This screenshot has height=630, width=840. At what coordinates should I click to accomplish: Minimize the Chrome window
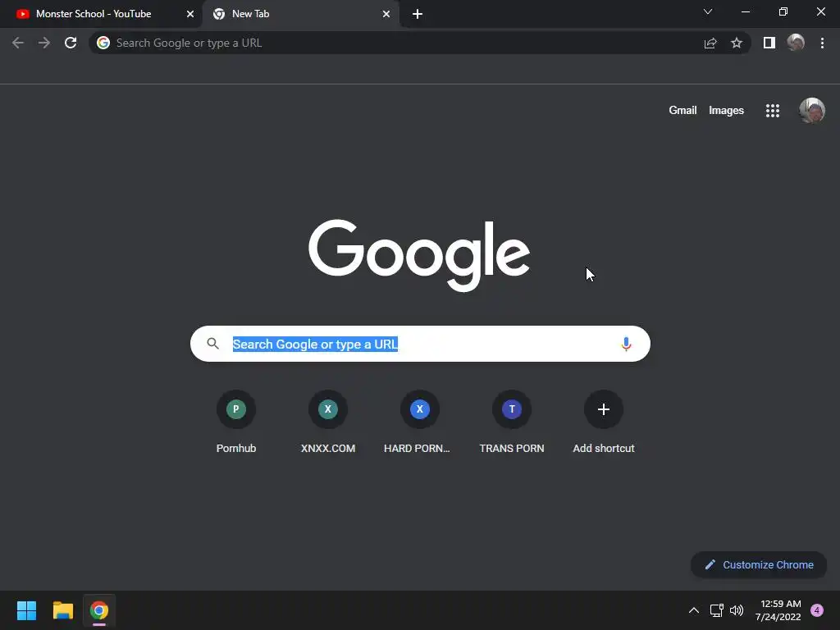coord(745,11)
